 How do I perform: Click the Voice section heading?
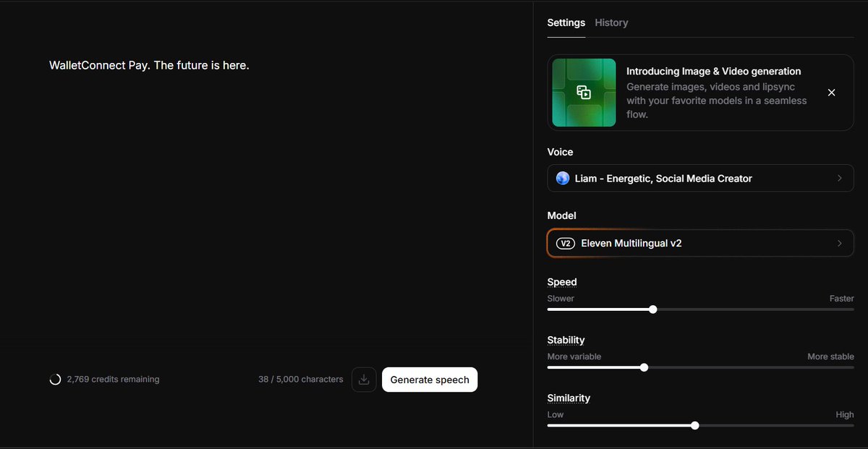point(560,152)
